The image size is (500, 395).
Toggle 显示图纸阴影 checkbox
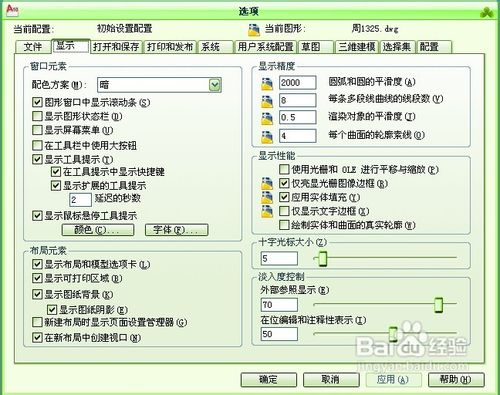52,310
